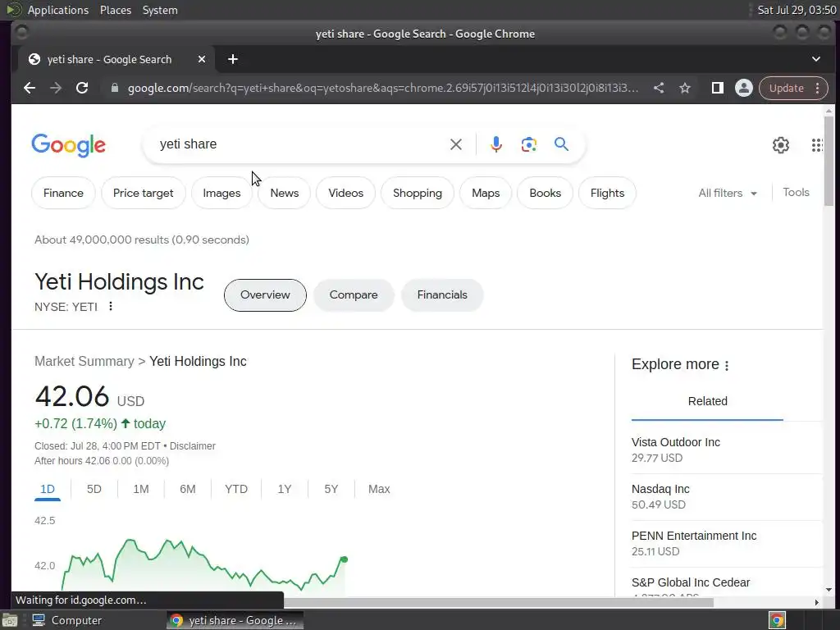The image size is (840, 630).
Task: Show 5Y chart range
Action: [x=331, y=489]
